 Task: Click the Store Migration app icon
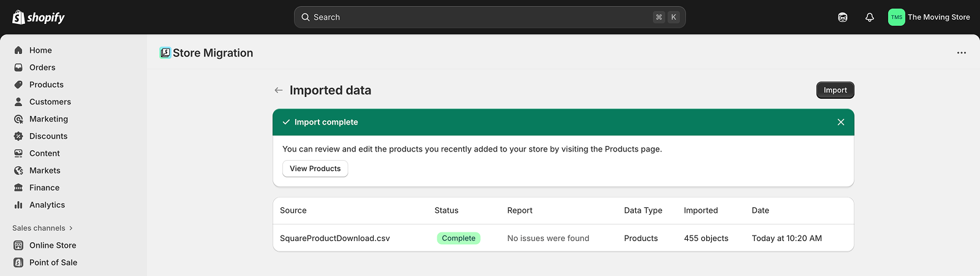[x=165, y=53]
